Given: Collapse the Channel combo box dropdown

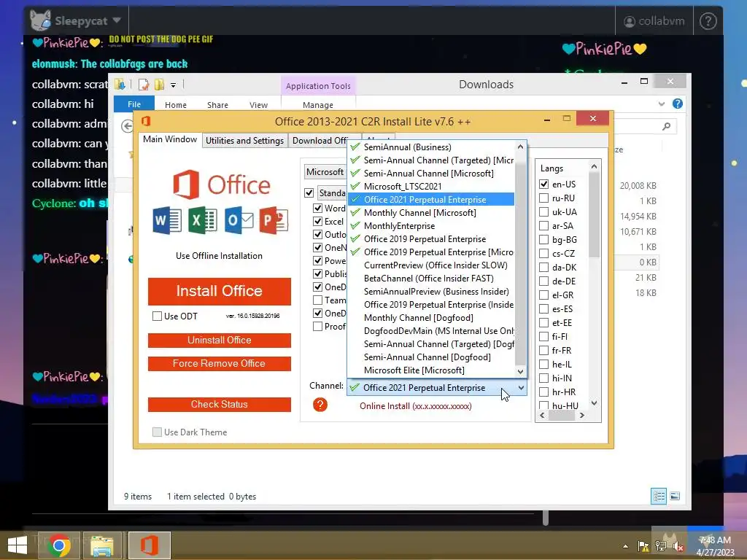Looking at the screenshot, I should click(x=521, y=388).
